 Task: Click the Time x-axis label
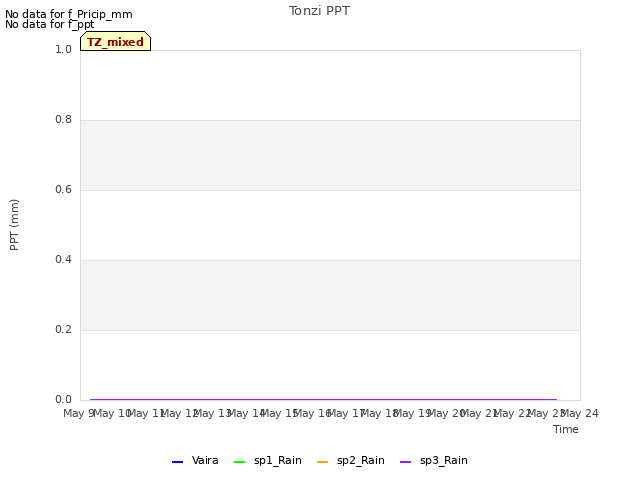(566, 429)
